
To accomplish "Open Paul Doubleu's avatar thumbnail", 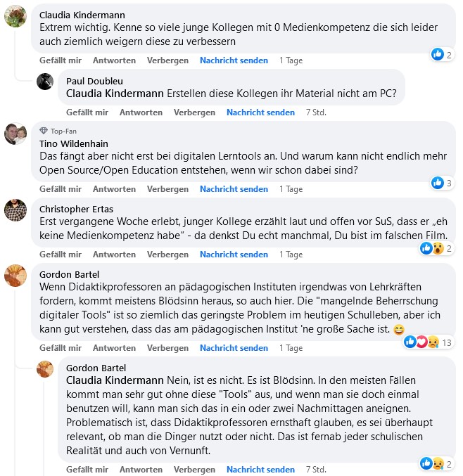I will click(x=45, y=81).
